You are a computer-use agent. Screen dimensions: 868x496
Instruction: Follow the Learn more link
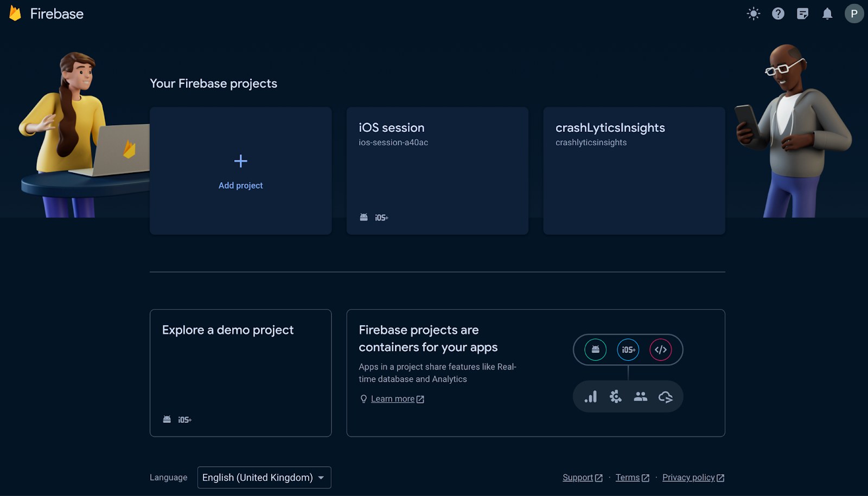point(397,399)
